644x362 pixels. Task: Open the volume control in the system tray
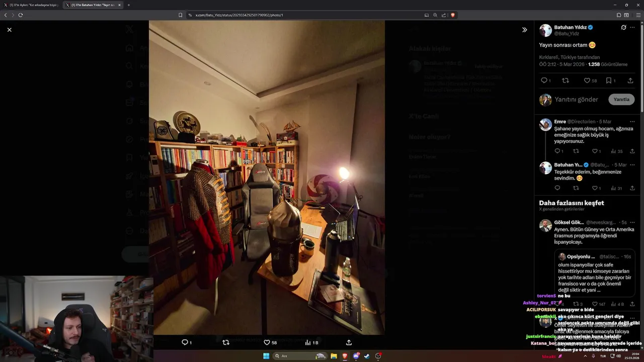[x=618, y=356]
